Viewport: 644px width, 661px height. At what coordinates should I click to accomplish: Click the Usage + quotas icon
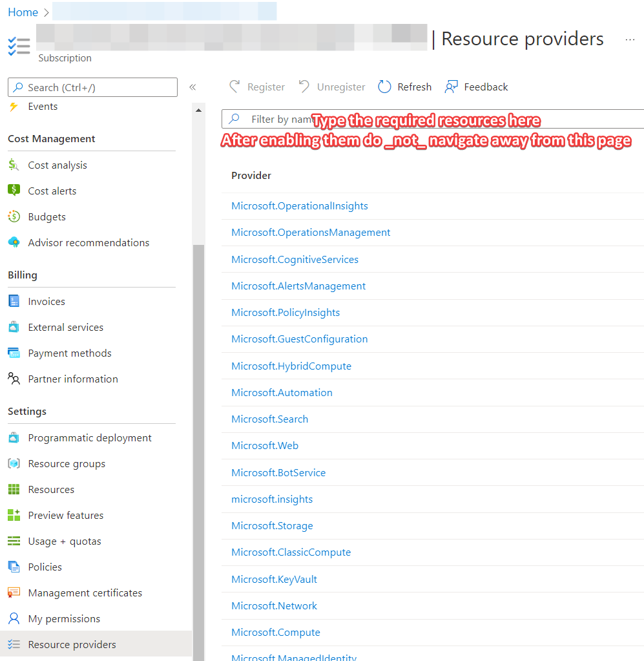(14, 541)
